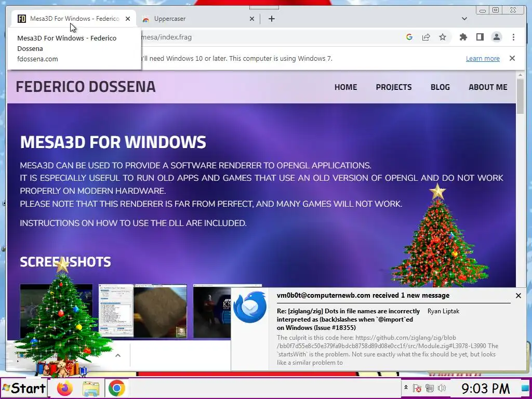Launch Firefox from the taskbar
The image size is (532, 399).
(65, 388)
